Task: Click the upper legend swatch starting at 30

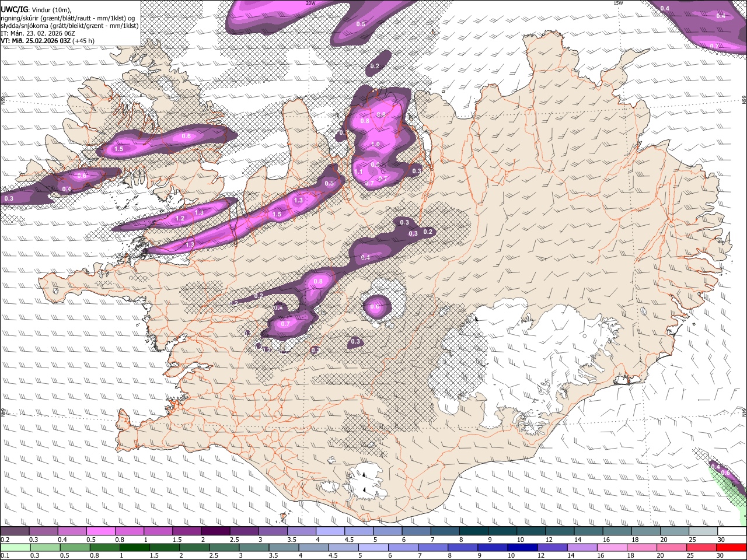Action: (732, 531)
